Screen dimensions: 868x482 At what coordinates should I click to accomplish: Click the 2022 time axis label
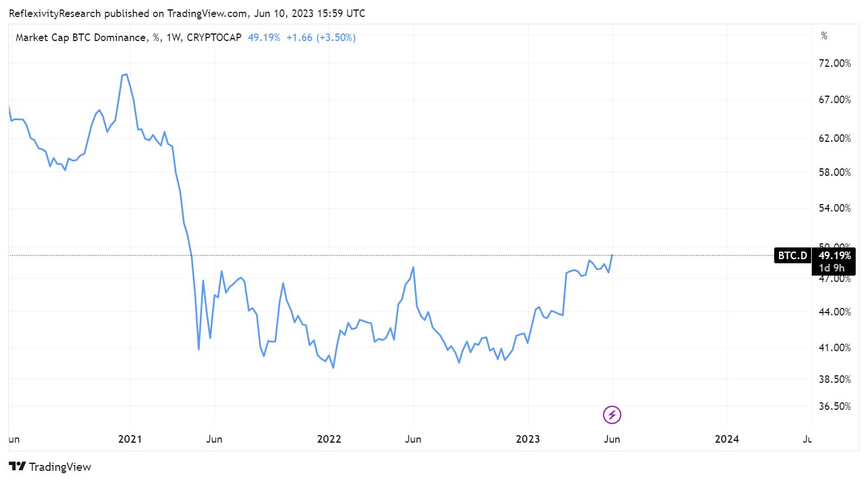[x=329, y=439]
